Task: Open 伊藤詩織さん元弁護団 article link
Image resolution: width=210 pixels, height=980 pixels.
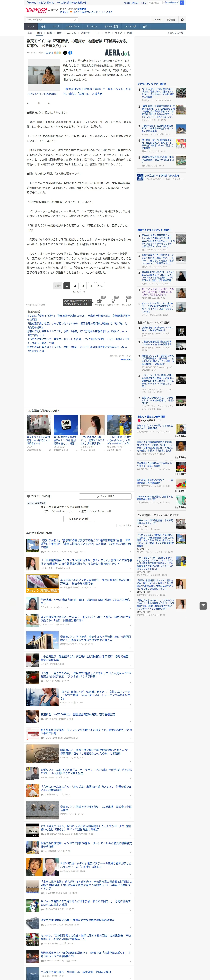Action: click(85, 601)
